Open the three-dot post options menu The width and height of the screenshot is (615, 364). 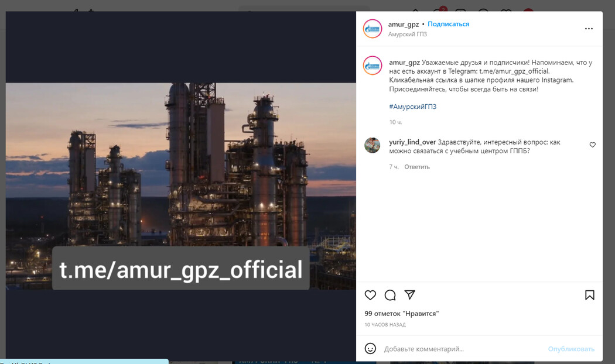pyautogui.click(x=589, y=29)
